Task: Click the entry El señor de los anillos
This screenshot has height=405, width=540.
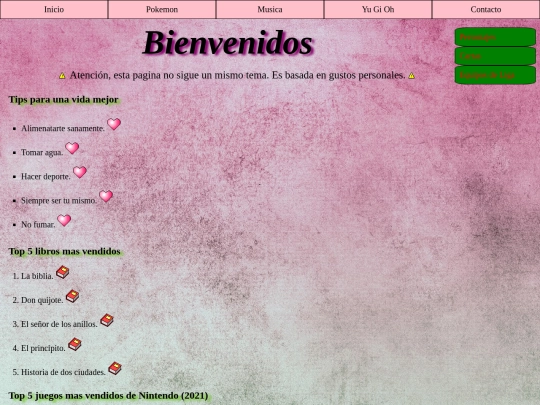Action: 59,324
